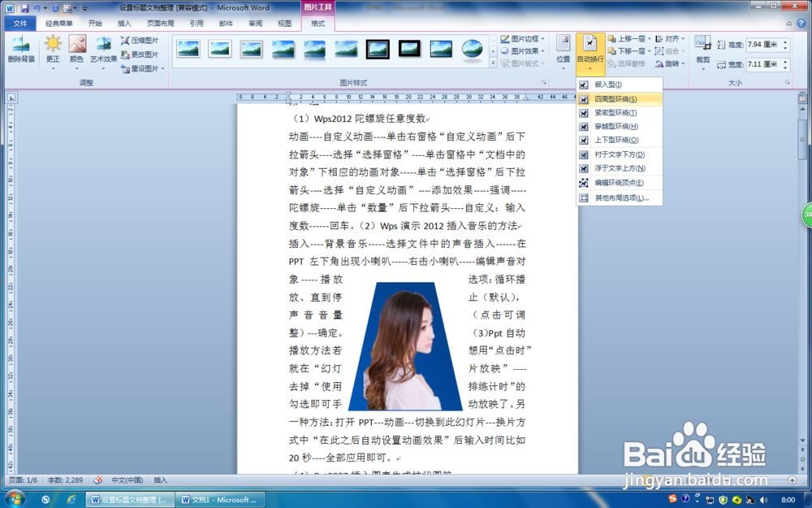Image resolution: width=812 pixels, height=508 pixels.
Task: Expand the Reset Picture dropdown arrow
Action: (x=162, y=68)
